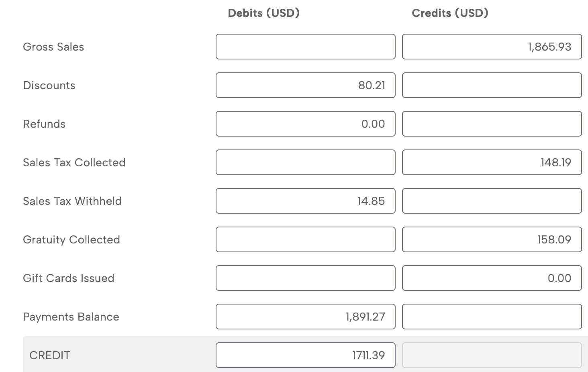Click the empty Refunds credit field

[492, 124]
